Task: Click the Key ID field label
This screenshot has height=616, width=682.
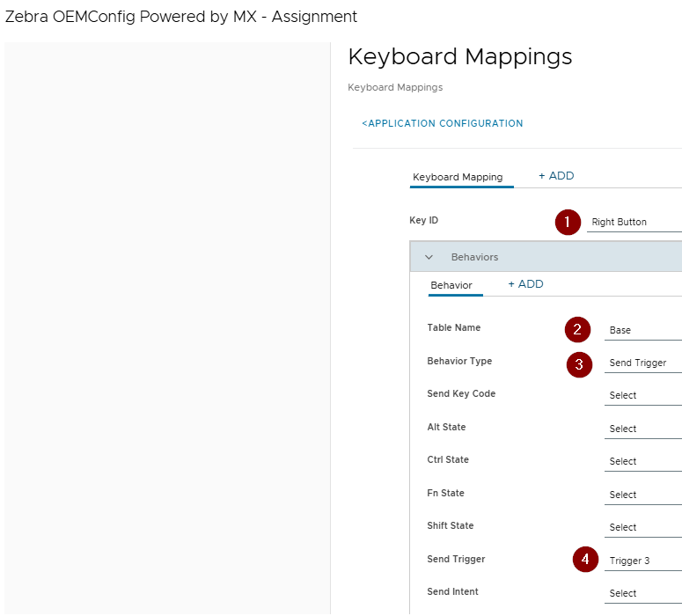Action: [x=423, y=220]
